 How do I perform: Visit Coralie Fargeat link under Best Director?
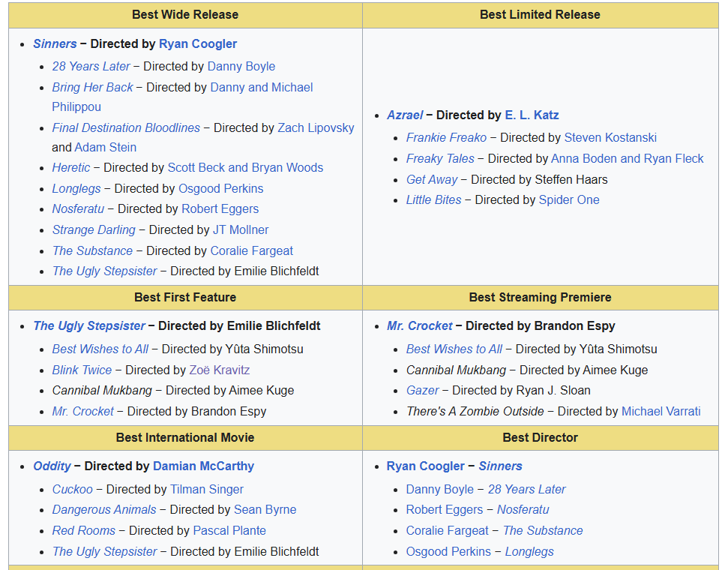click(x=447, y=531)
